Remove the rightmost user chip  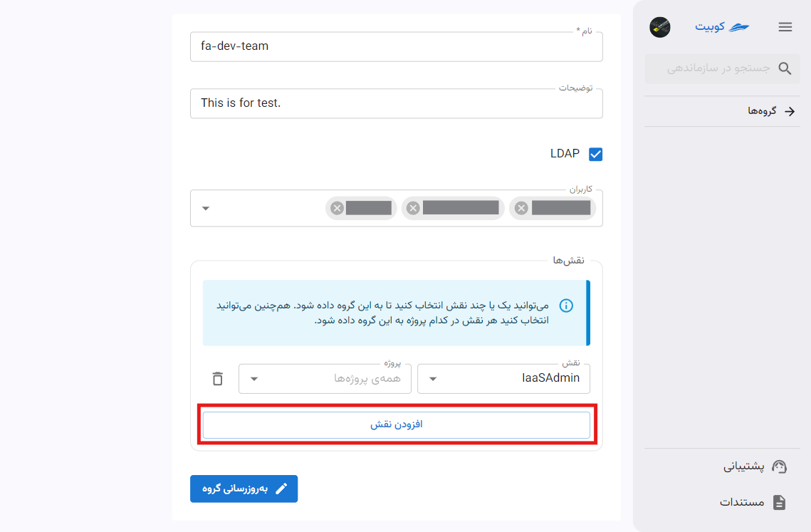tap(521, 208)
